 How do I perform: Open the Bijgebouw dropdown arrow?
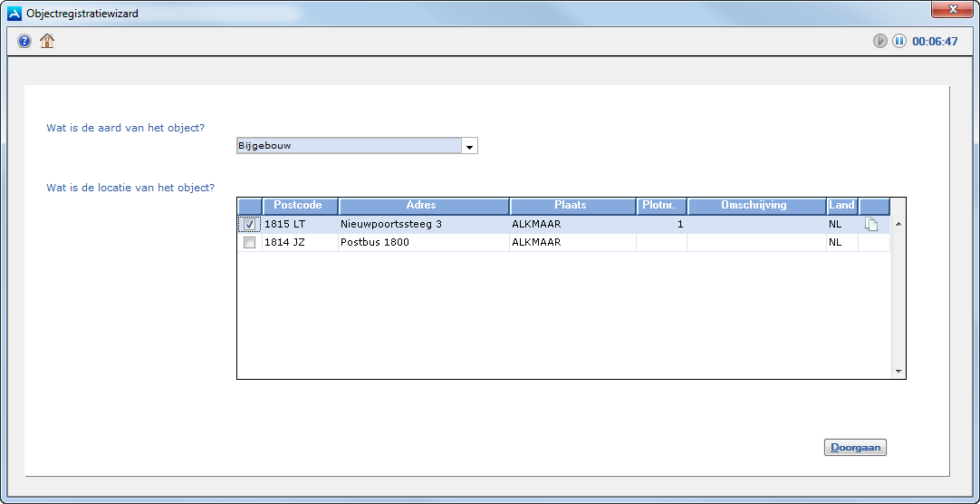pyautogui.click(x=469, y=146)
